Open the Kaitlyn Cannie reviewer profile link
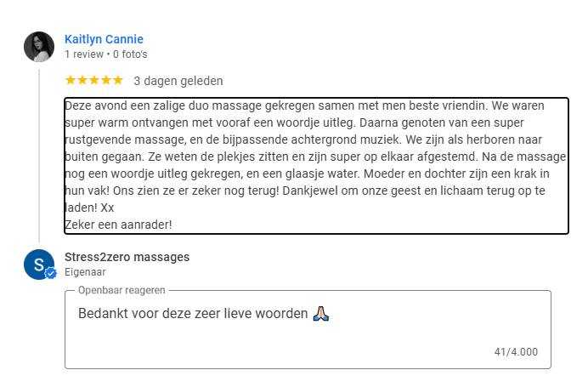This screenshot has width=588, height=387. 104,39
